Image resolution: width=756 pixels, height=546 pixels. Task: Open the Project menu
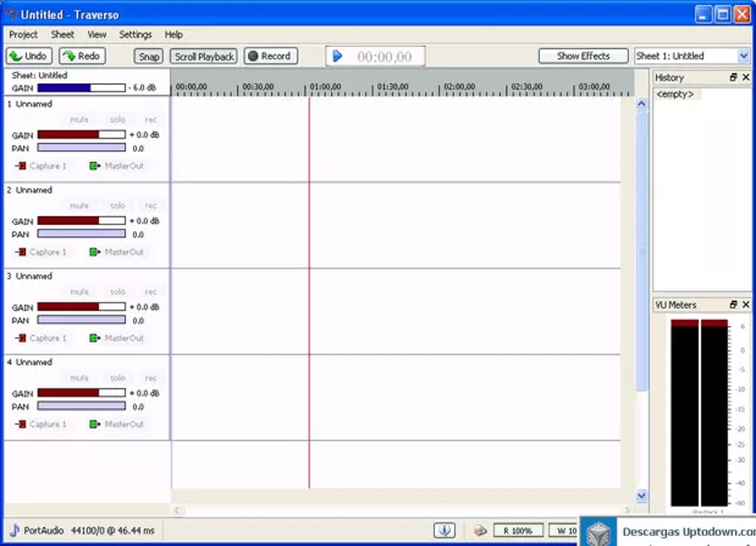click(x=23, y=34)
